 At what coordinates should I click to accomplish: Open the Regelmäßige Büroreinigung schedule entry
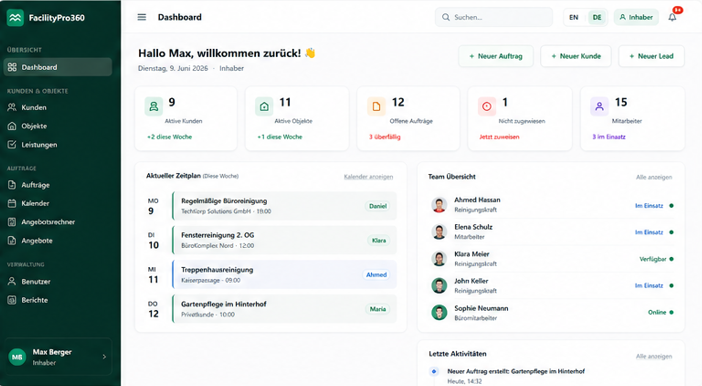pos(284,206)
